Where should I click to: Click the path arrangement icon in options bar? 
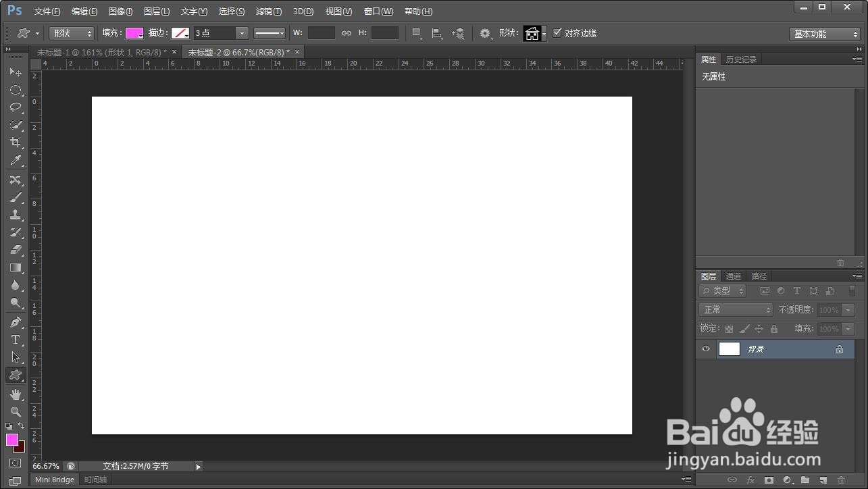pyautogui.click(x=458, y=33)
